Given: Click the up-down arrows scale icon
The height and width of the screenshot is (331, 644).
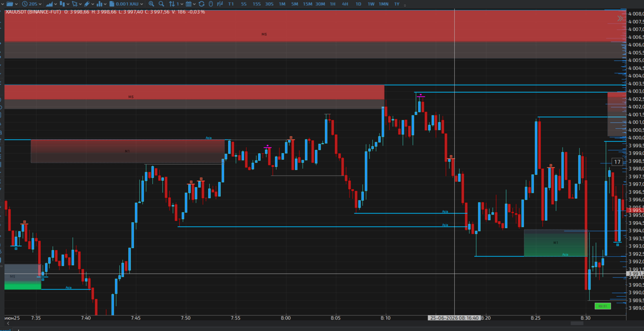Looking at the screenshot, I should point(172,3).
